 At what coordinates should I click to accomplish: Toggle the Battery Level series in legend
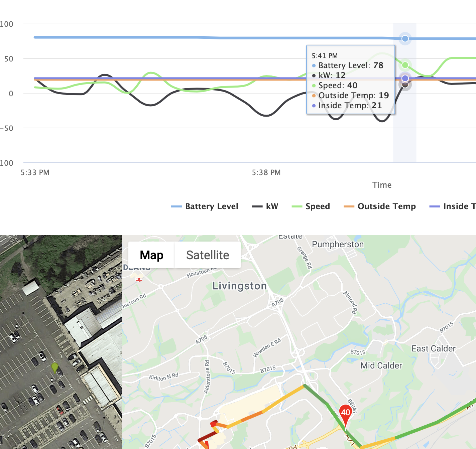pos(205,206)
